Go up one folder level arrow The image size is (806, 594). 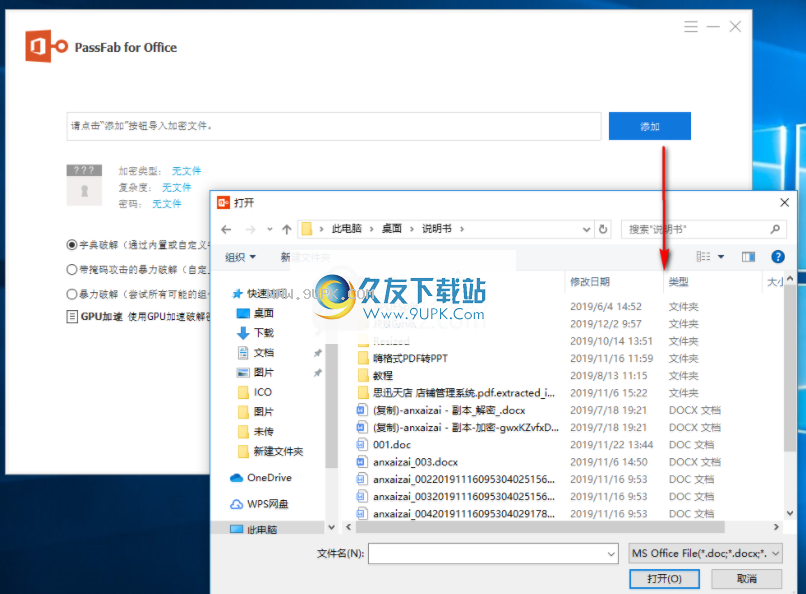[287, 229]
